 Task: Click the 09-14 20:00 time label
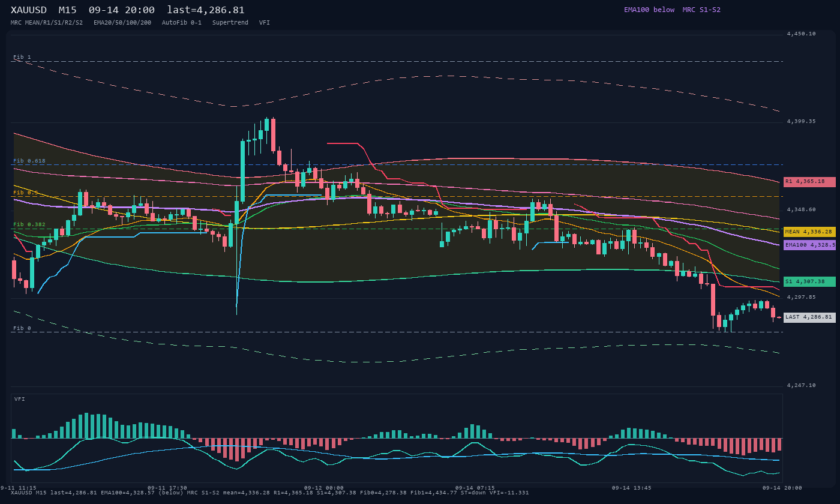tap(782, 488)
